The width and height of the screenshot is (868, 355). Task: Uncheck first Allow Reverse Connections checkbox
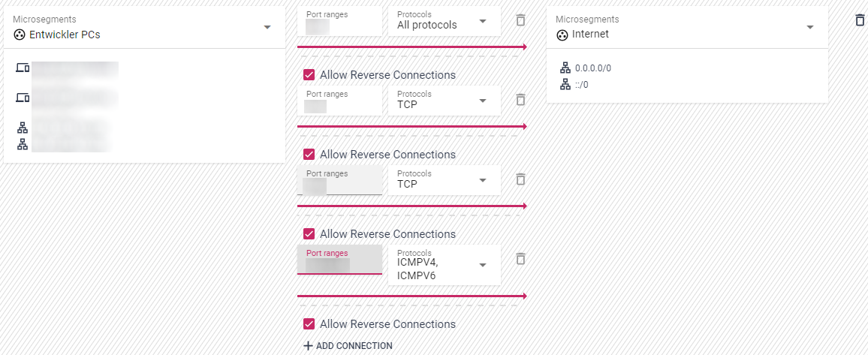tap(309, 75)
